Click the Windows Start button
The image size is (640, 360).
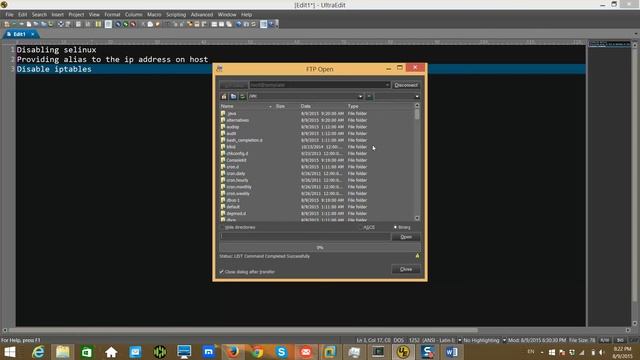(10, 352)
